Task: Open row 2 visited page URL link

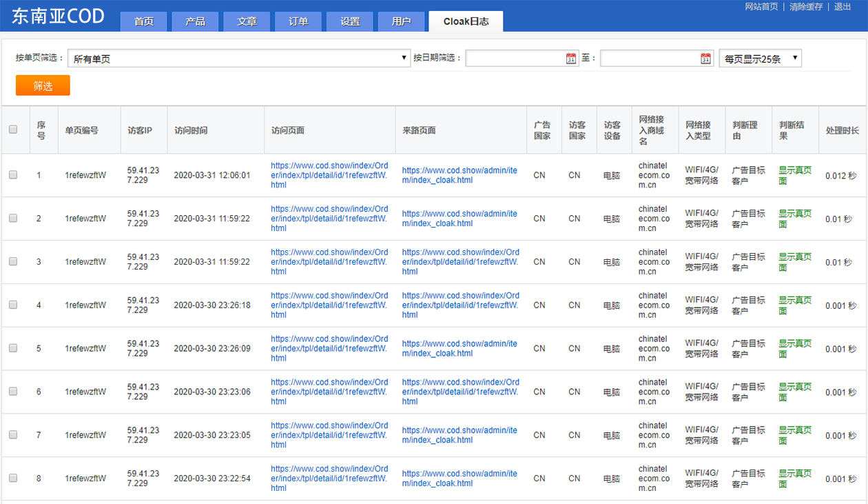Action: 329,218
